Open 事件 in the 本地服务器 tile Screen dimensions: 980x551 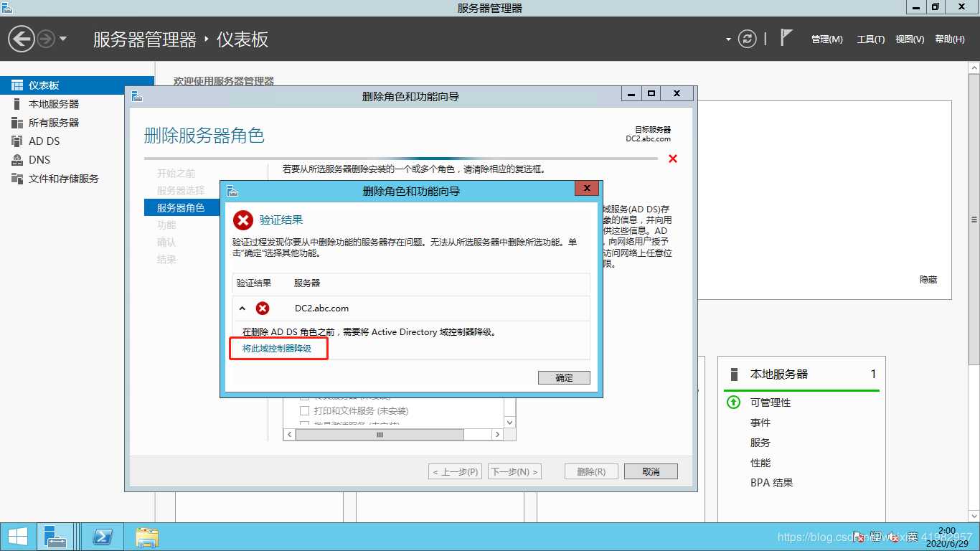pos(760,423)
